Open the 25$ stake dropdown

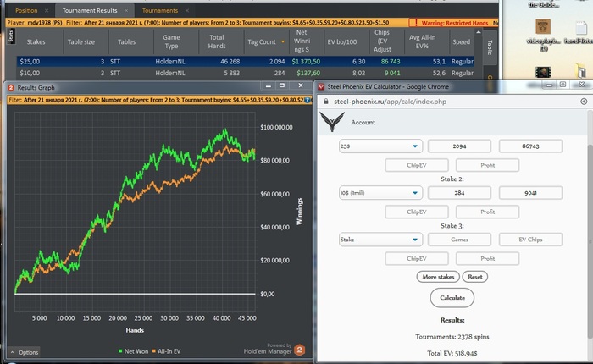pos(380,146)
